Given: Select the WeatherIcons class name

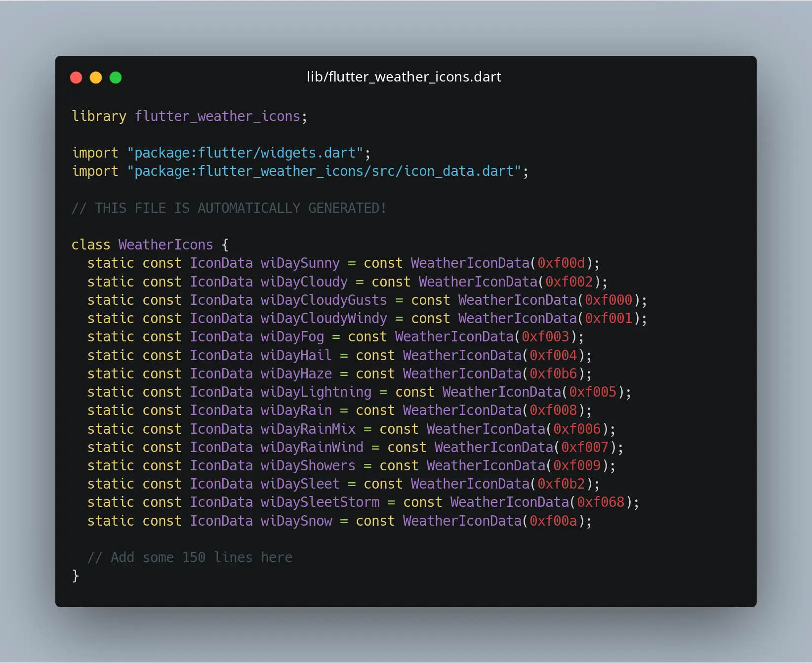Looking at the screenshot, I should click(x=165, y=244).
